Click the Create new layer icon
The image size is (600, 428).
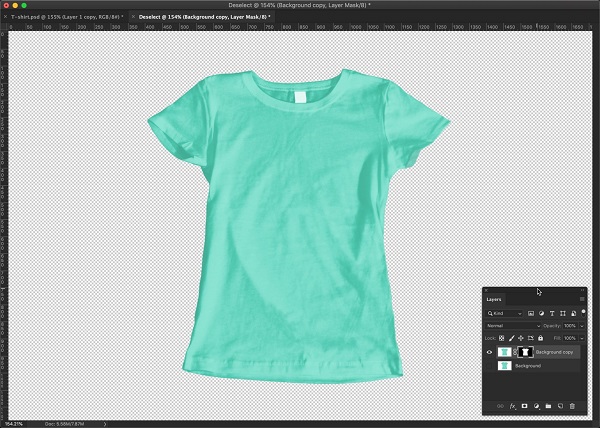[560, 406]
